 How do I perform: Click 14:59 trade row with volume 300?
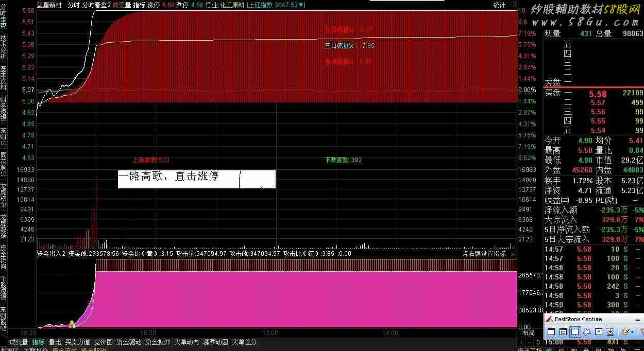pos(594,305)
